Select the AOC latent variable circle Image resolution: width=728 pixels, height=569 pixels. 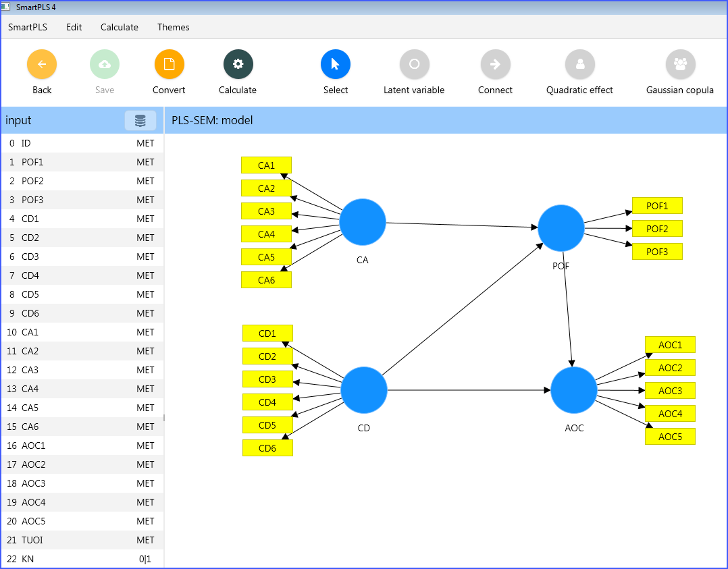[574, 390]
